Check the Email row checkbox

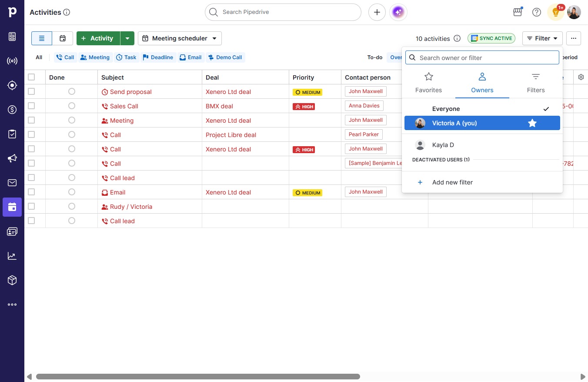[31, 192]
